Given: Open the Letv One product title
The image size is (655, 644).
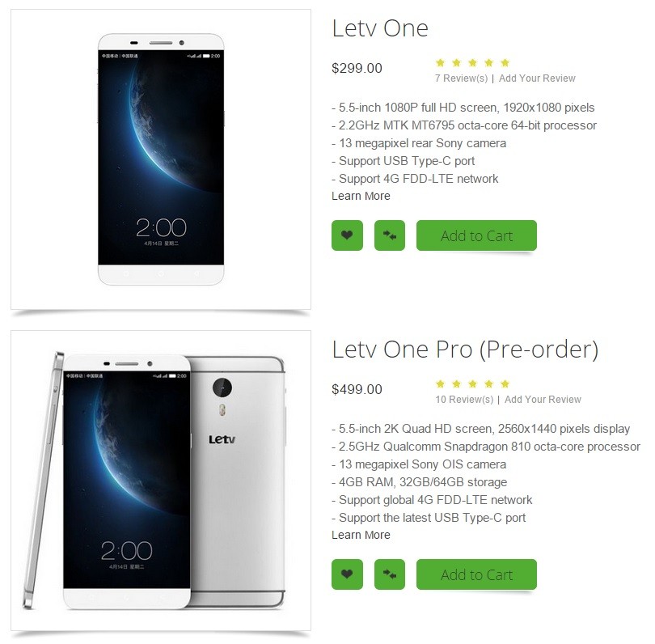Looking at the screenshot, I should (x=380, y=28).
